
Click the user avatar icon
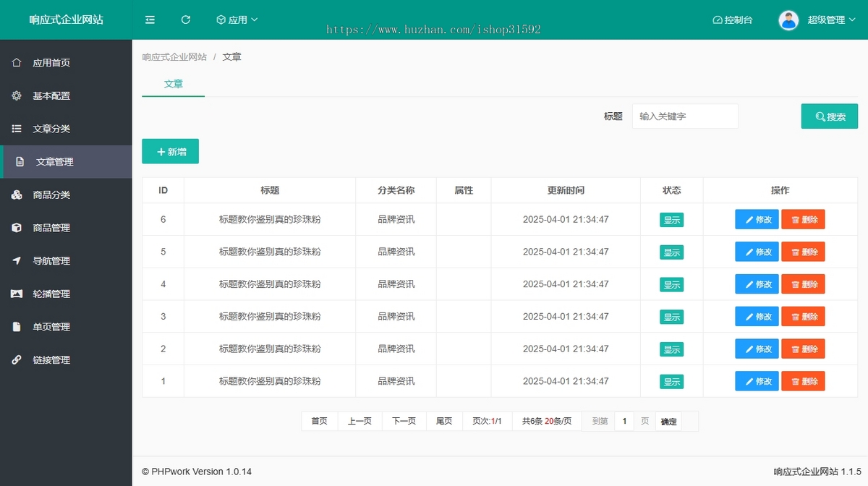(788, 20)
